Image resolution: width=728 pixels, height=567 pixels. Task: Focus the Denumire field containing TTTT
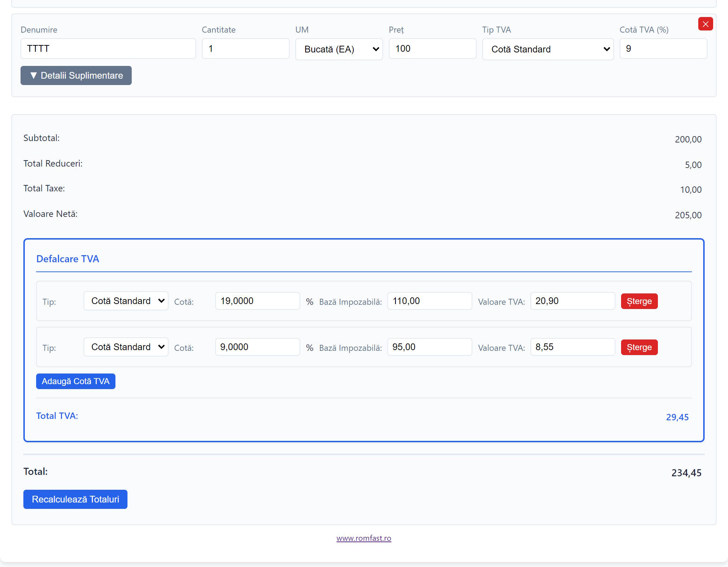coord(108,49)
